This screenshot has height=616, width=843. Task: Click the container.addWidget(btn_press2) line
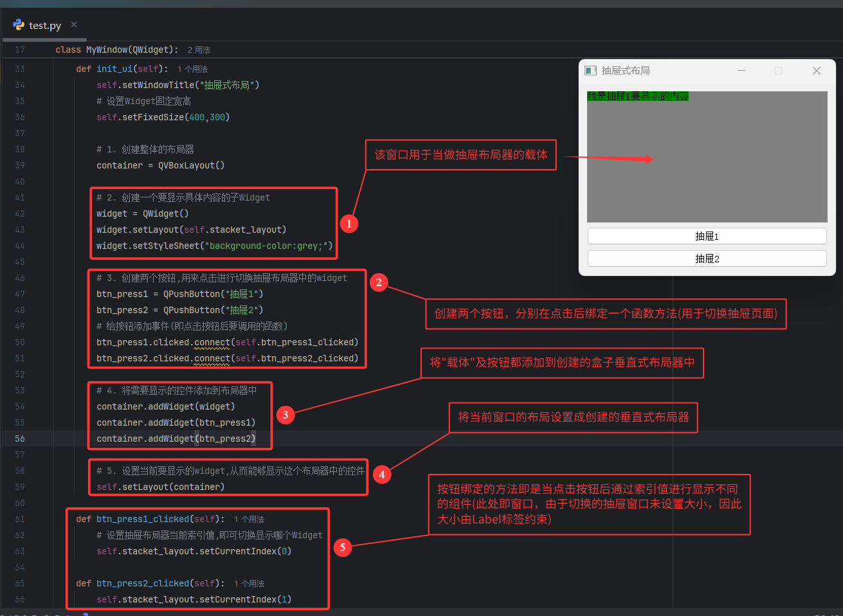pyautogui.click(x=176, y=439)
